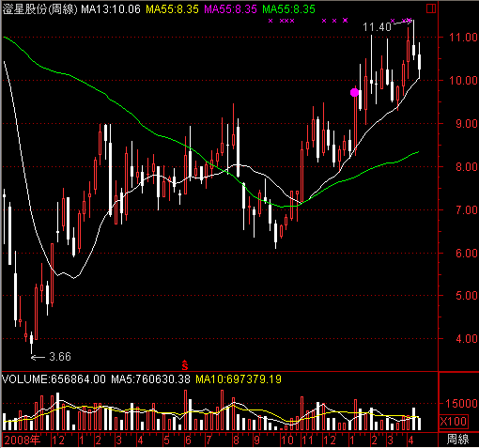Click the 周線 period label bottom-right
The height and width of the screenshot is (448, 479).
[457, 440]
